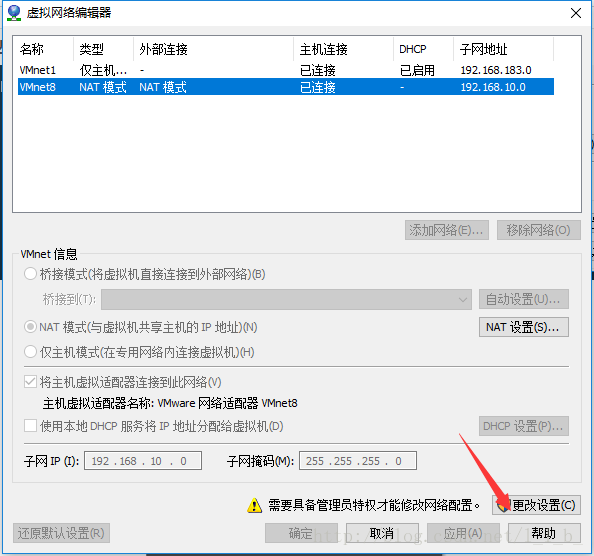Image resolution: width=594 pixels, height=556 pixels.
Task: Click the 确定 button
Action: [x=301, y=533]
